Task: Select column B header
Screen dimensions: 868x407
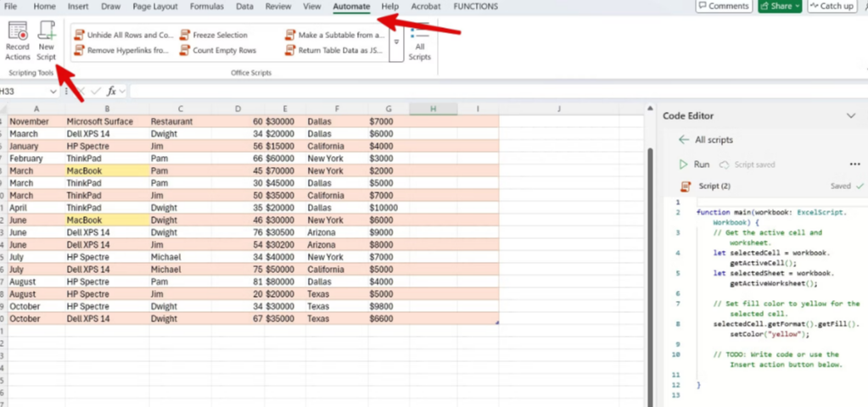Action: 107,109
